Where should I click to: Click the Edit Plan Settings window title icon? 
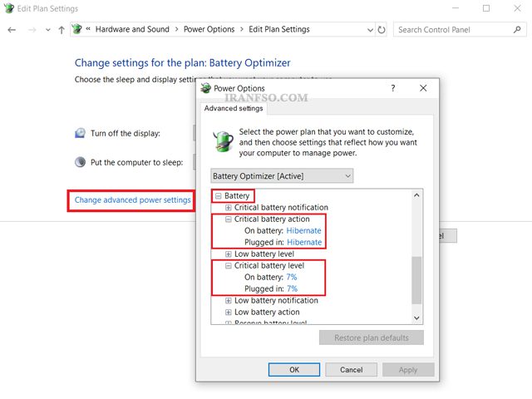(x=9, y=8)
